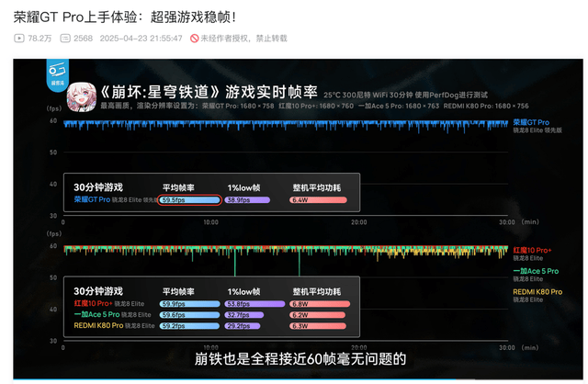Click the subtitle 崩铁也是全程接近60帧毫无问题的

[x=300, y=359]
